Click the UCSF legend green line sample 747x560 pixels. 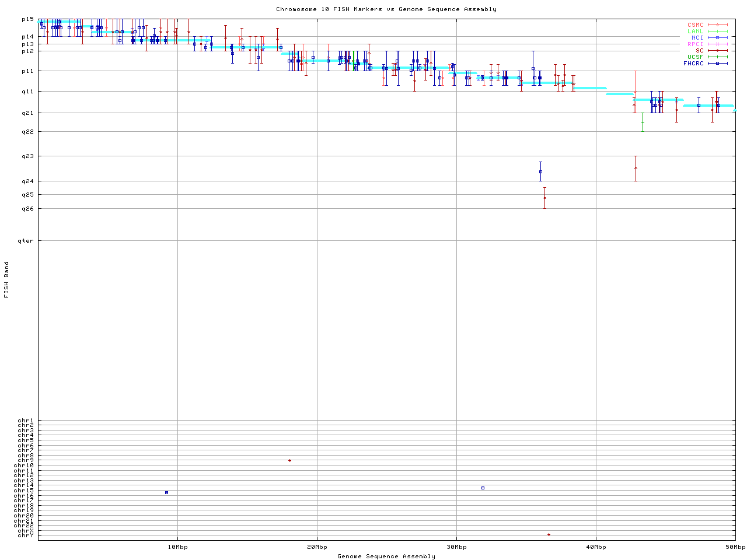tap(717, 57)
